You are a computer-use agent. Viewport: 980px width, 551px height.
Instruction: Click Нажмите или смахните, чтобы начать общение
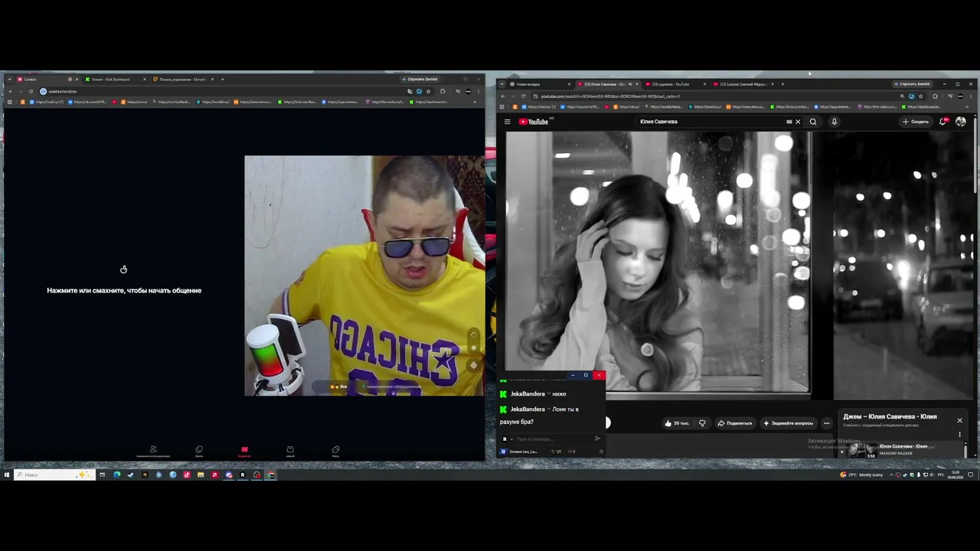coord(124,291)
